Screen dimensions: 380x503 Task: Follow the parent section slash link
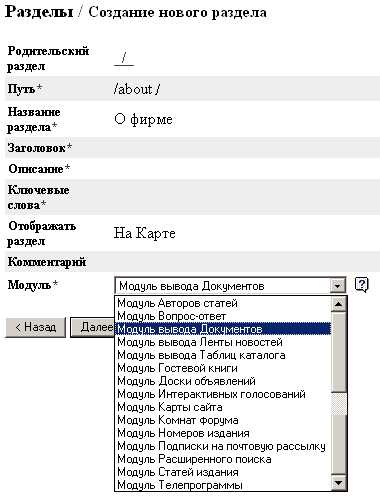(x=124, y=58)
